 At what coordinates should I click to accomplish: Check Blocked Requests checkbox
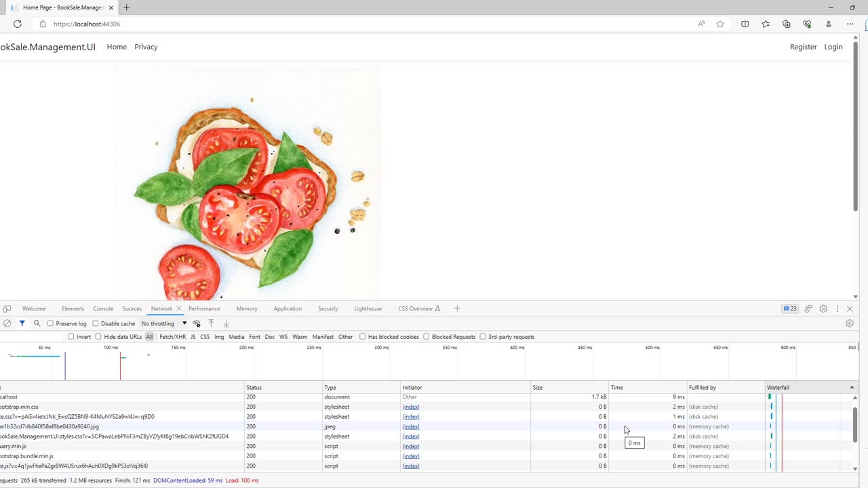[x=427, y=336]
